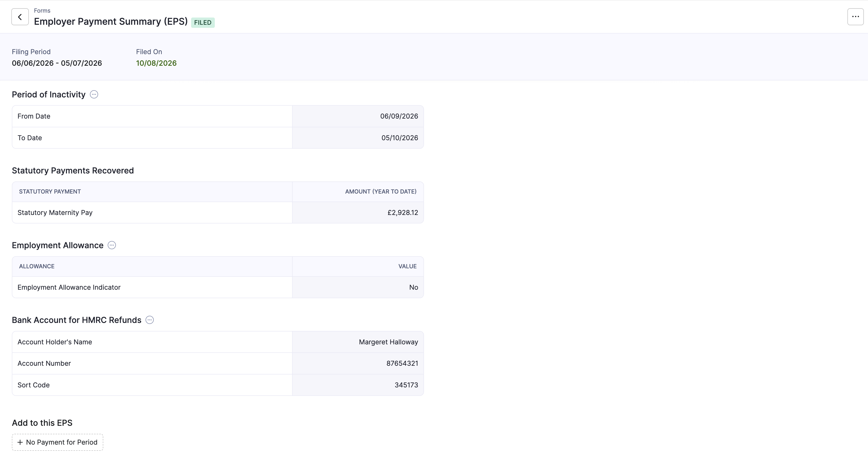
Task: Click the AMOUNT (YEAR TO DATE) column header
Action: (x=381, y=192)
